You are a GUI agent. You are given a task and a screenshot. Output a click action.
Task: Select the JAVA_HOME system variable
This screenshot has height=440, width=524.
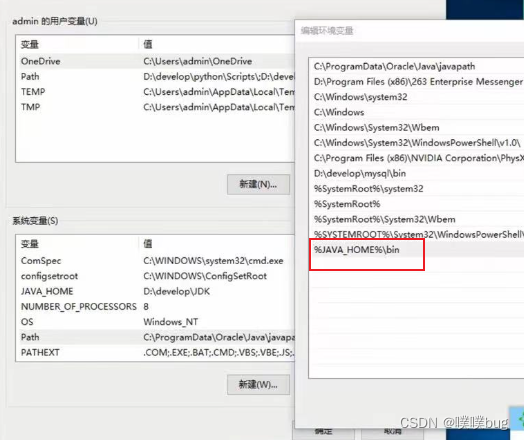tap(156, 292)
